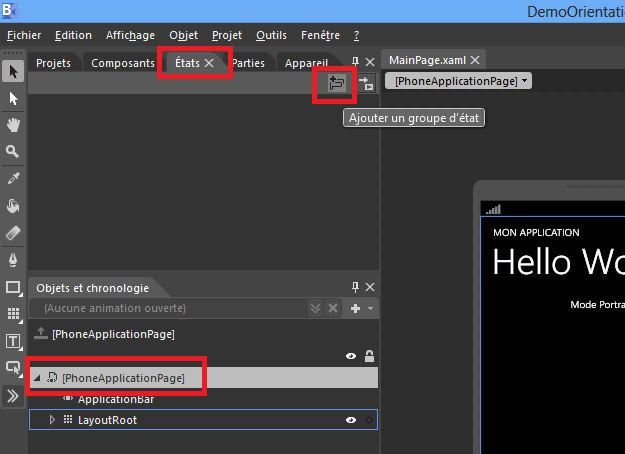
Task: Toggle the show-all eye column header
Action: [351, 356]
